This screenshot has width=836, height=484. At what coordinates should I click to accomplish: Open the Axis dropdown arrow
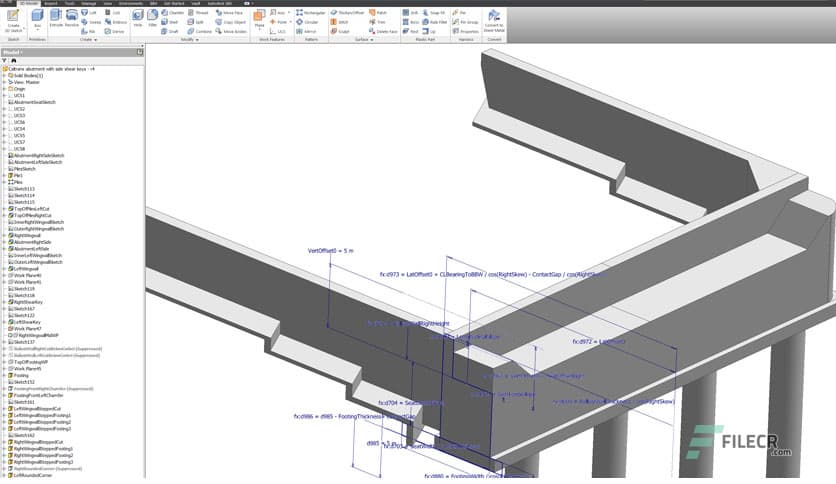click(291, 12)
